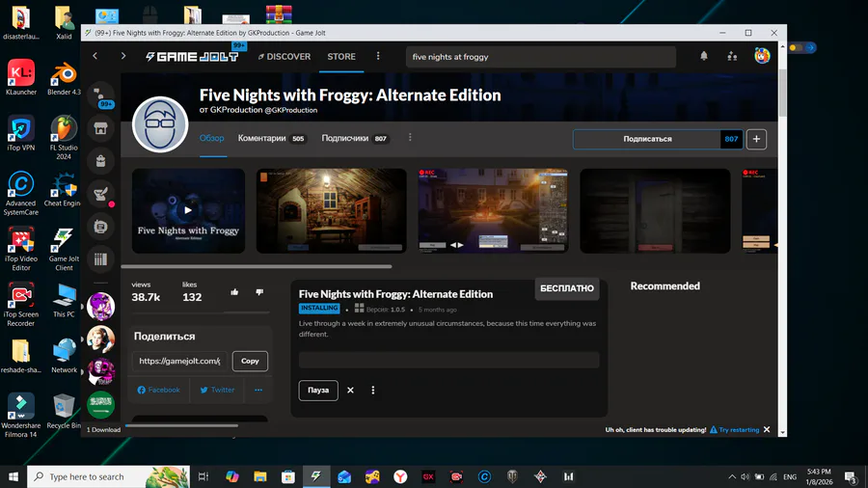Open the volume control in the tray
The height and width of the screenshot is (488, 868).
[746, 476]
